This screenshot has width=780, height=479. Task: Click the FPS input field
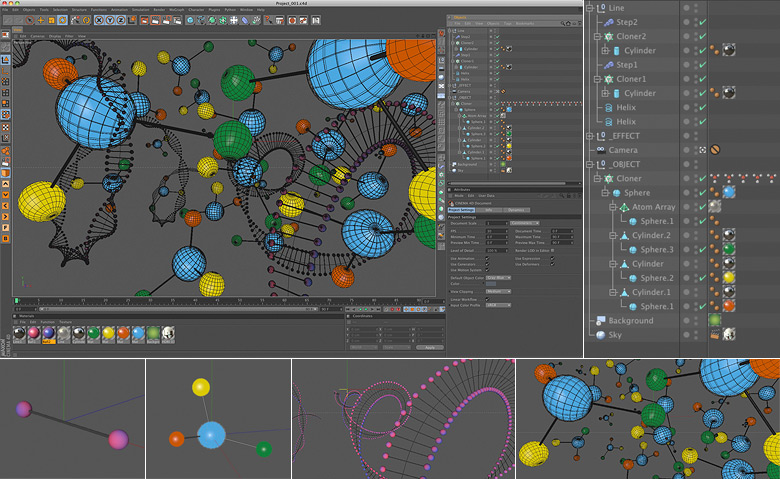(497, 229)
